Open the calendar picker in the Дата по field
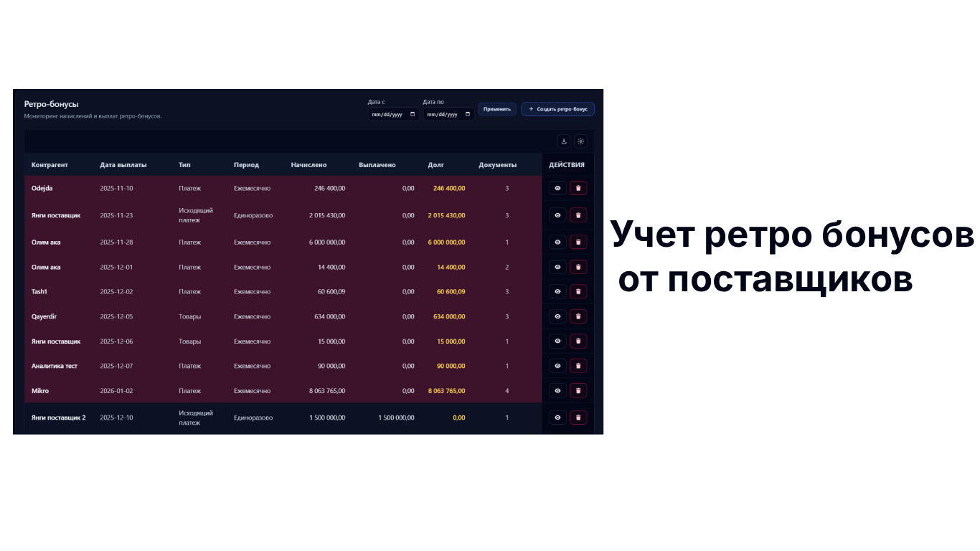The width and height of the screenshot is (980, 551). 468,114
